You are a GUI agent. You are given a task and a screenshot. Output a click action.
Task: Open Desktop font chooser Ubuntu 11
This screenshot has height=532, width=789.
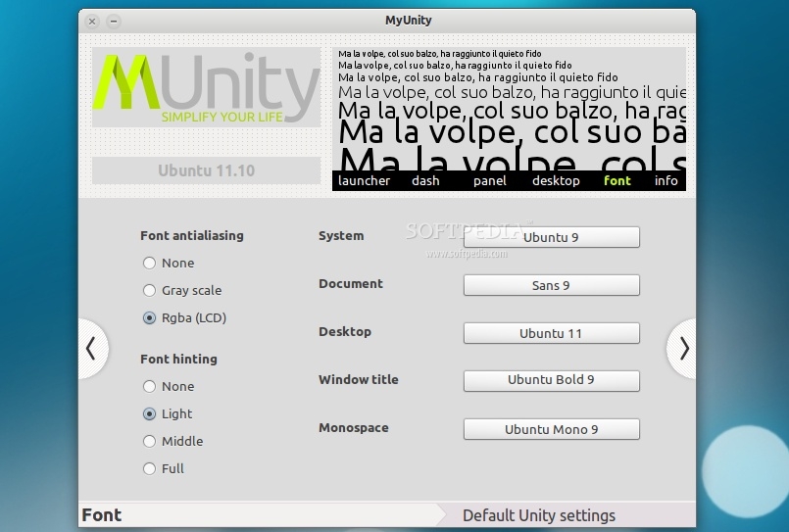(552, 333)
